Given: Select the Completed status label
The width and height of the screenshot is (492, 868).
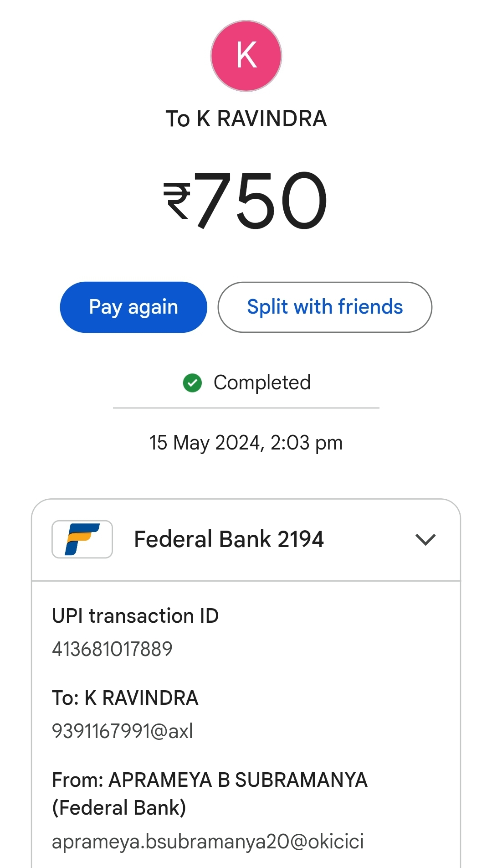Looking at the screenshot, I should coord(262,382).
